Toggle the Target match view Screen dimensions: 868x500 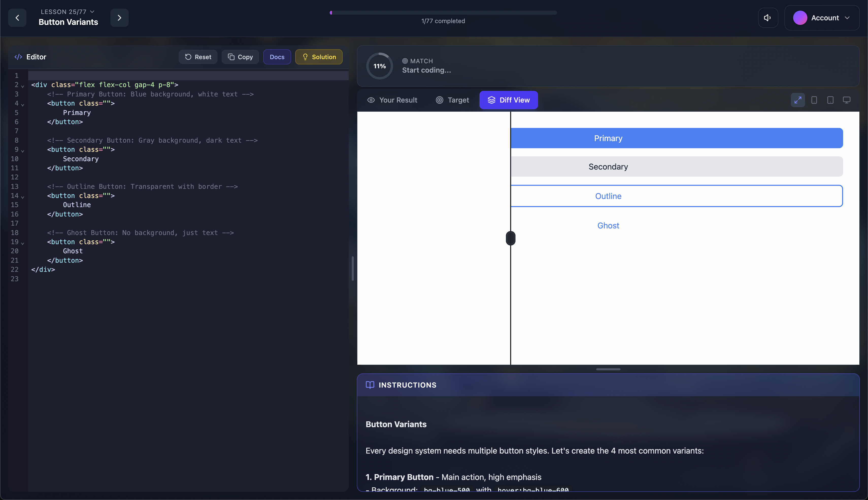[x=453, y=100]
